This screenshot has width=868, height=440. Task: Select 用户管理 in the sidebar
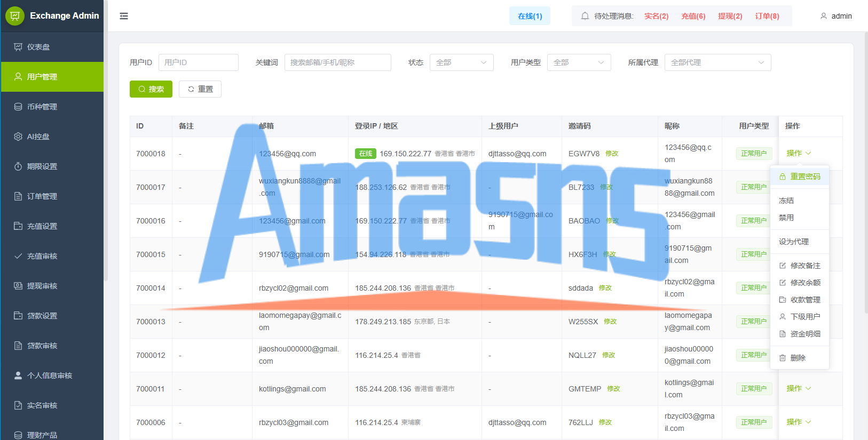pyautogui.click(x=52, y=77)
